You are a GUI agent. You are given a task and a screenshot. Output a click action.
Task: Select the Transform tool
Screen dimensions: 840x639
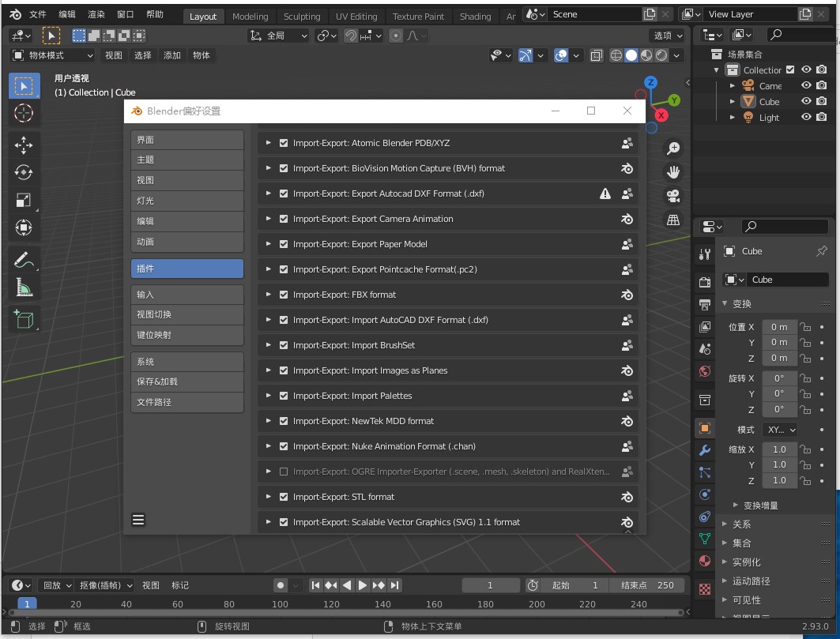pos(24,227)
